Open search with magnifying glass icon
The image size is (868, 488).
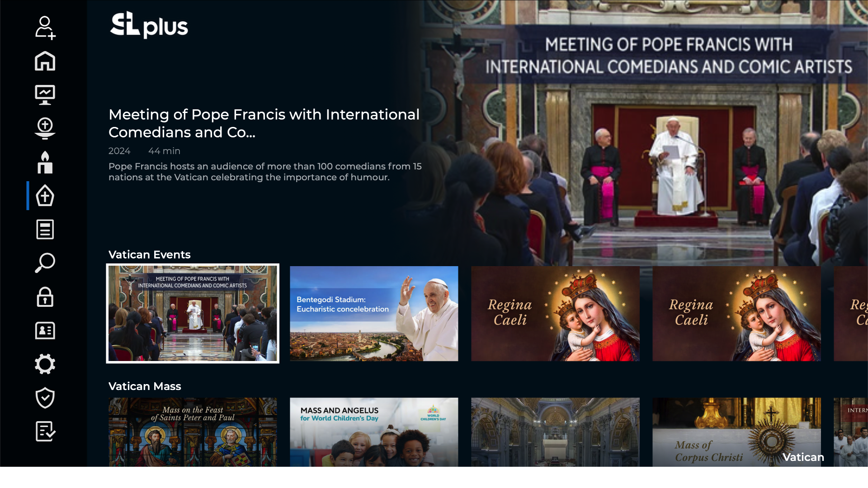pyautogui.click(x=45, y=263)
